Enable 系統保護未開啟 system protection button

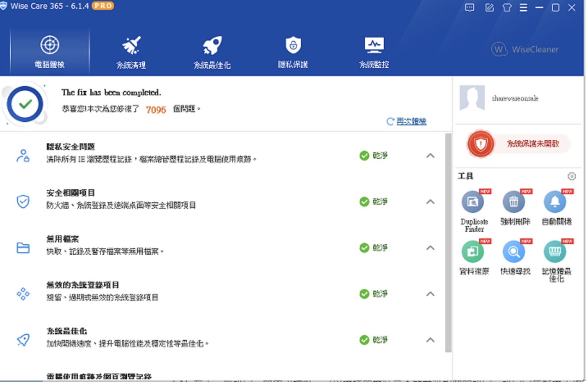coord(532,144)
